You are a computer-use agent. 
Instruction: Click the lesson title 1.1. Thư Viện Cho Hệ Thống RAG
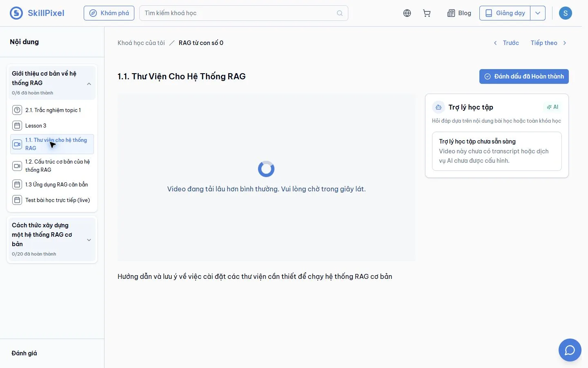tap(182, 76)
